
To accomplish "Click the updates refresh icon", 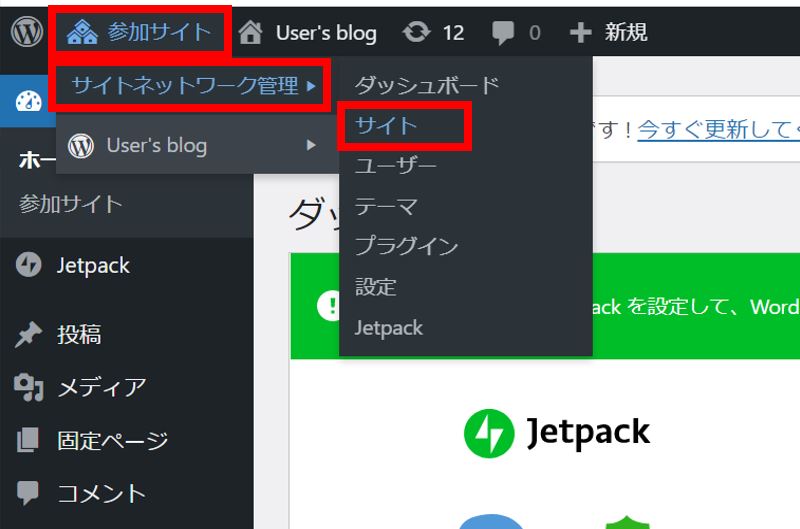I will coord(416,33).
